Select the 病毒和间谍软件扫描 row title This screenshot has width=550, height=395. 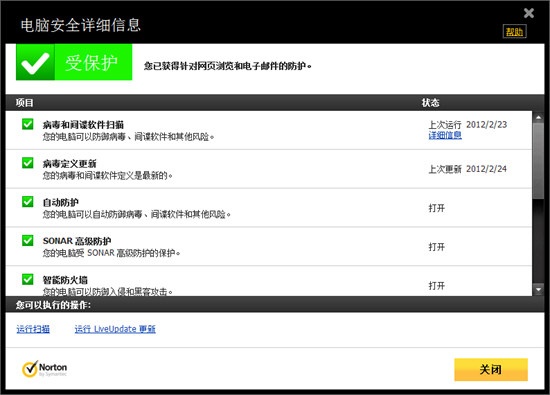tap(83, 125)
